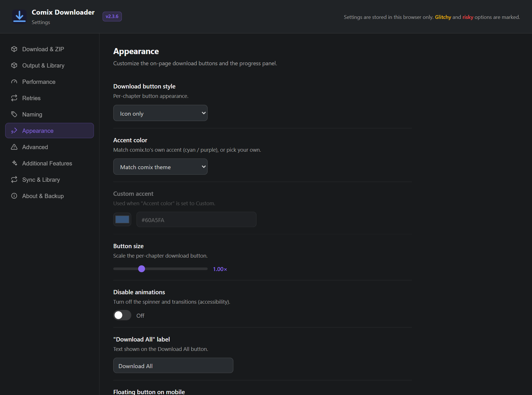The width and height of the screenshot is (532, 395).
Task: Click the yellow Glichy word in header
Action: pos(443,17)
